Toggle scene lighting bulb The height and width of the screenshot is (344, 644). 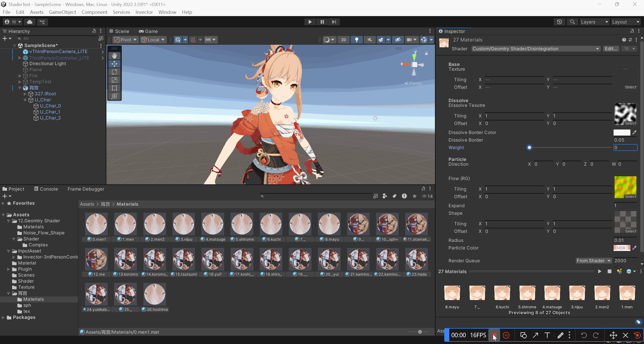pos(357,40)
